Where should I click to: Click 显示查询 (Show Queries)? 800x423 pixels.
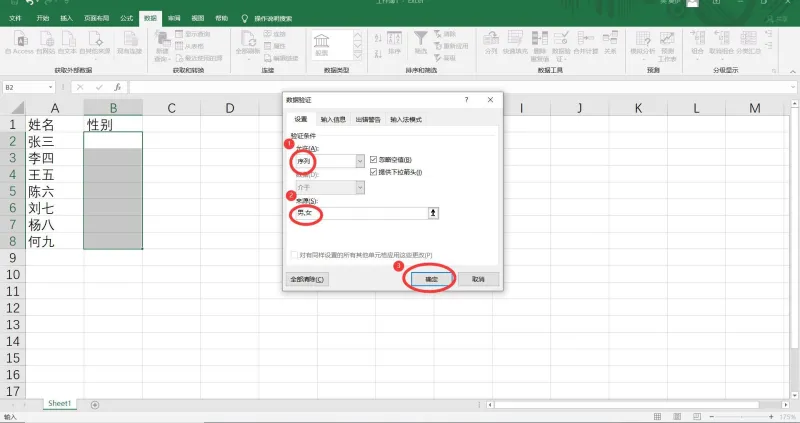tap(193, 34)
